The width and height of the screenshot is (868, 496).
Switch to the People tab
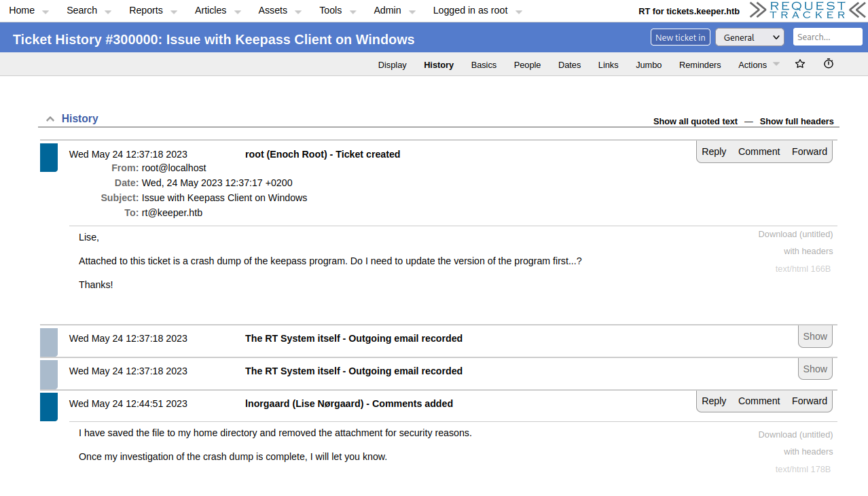click(x=527, y=65)
